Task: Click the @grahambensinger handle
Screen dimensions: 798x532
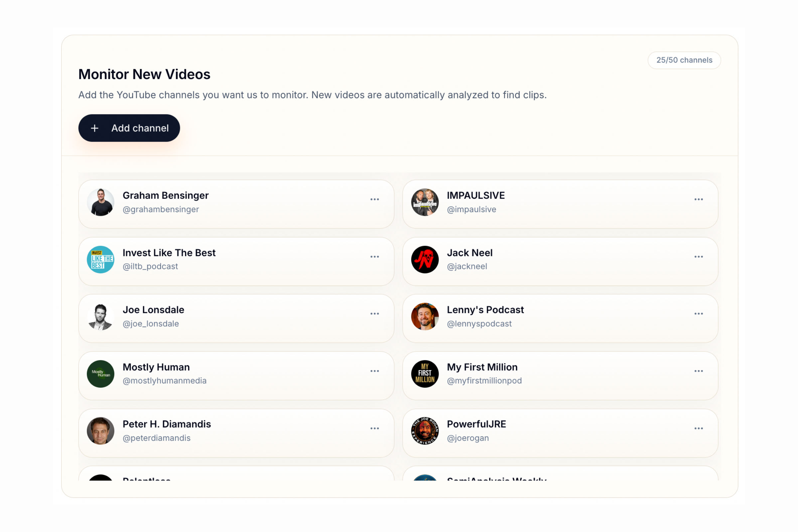Action: click(x=161, y=209)
